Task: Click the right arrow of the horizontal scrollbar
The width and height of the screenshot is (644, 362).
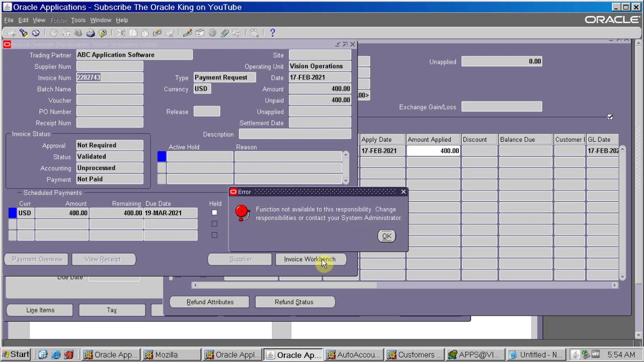Action: click(614, 286)
